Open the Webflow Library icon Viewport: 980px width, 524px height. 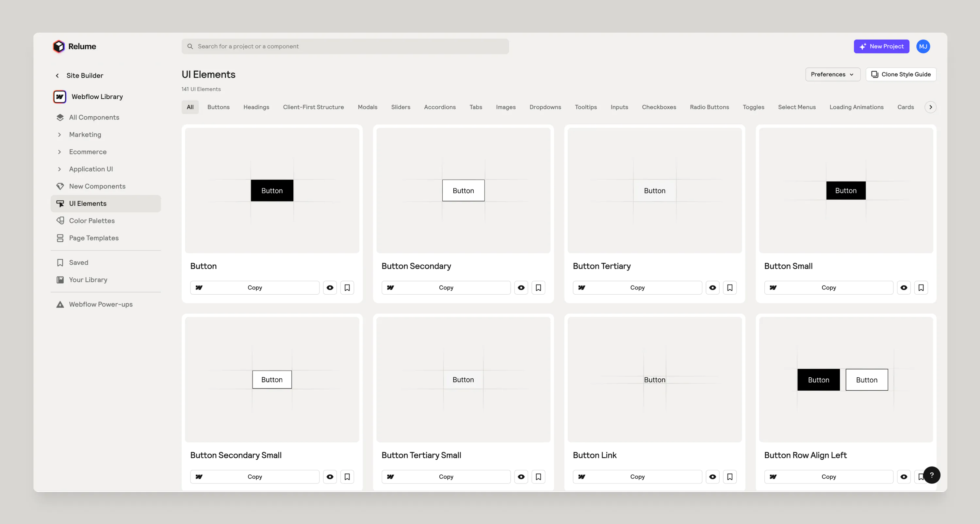(60, 97)
